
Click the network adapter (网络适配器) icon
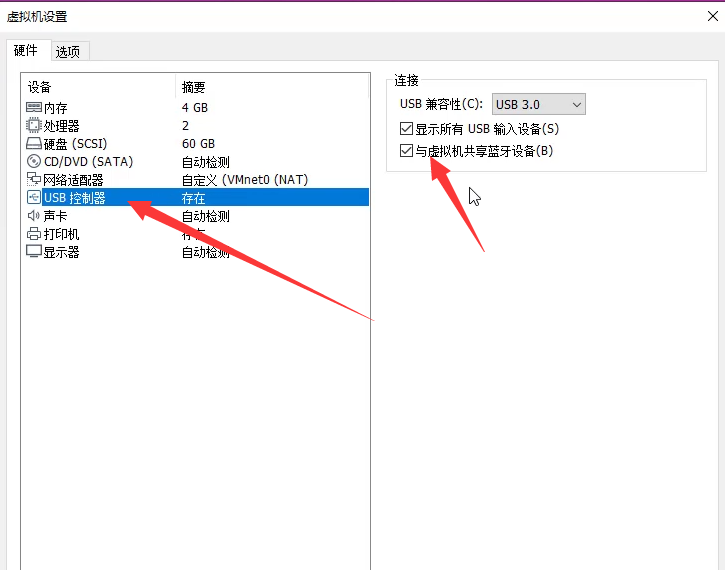tap(34, 180)
